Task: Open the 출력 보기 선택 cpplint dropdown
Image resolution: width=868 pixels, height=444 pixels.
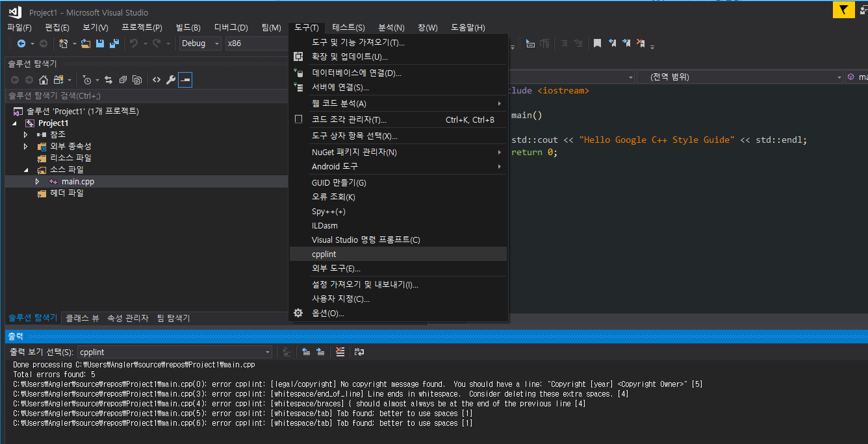Action: 175,352
